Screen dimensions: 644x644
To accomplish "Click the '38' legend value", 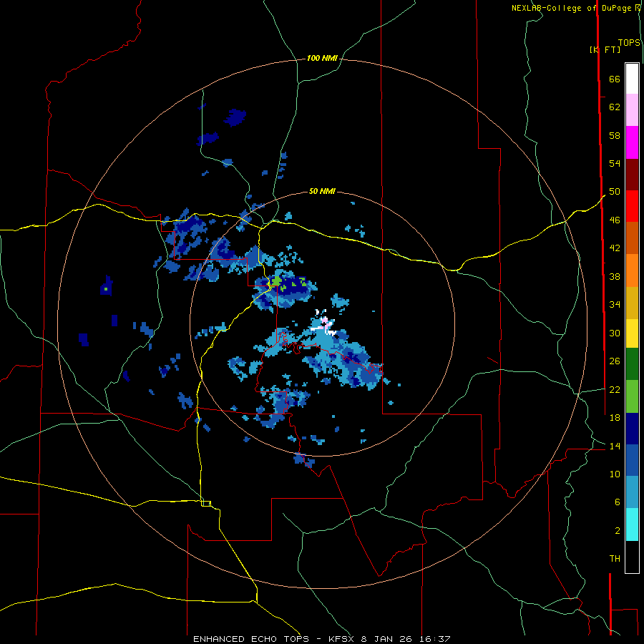I will coord(615,276).
